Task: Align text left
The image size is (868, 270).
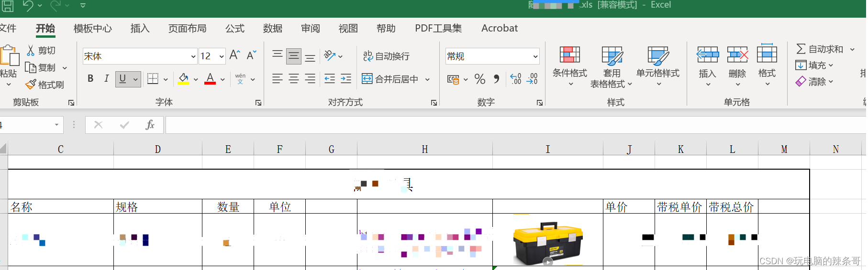Action: click(278, 79)
